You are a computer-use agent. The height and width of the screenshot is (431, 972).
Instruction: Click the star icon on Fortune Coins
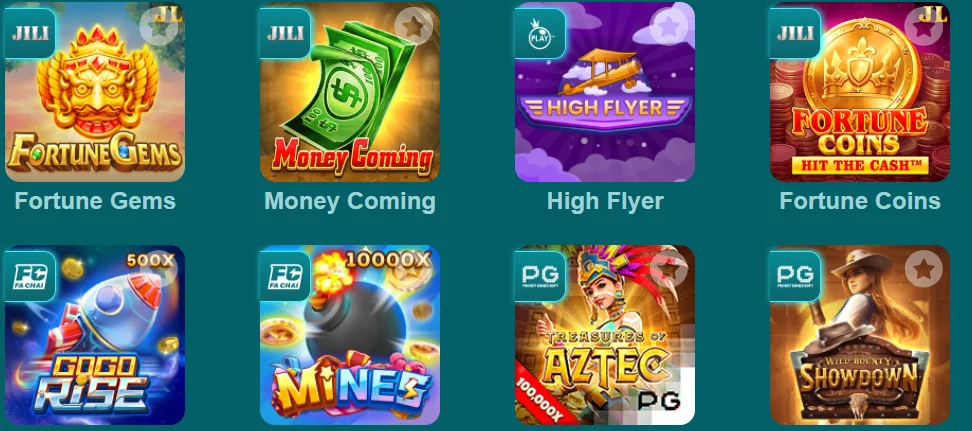924,26
